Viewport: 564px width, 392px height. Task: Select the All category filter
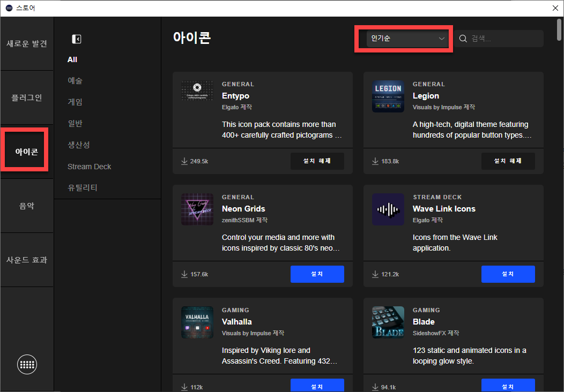click(x=72, y=59)
